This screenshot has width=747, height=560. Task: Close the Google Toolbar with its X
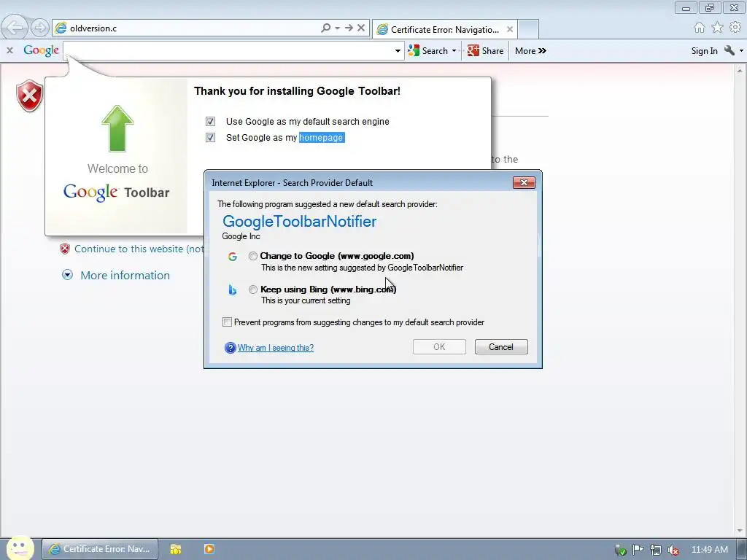point(9,50)
